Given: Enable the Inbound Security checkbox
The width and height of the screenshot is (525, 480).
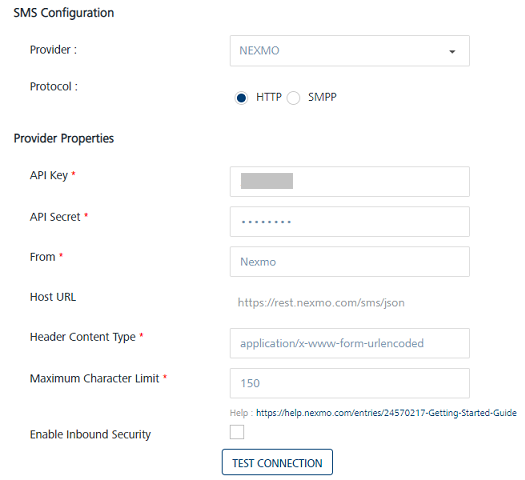Looking at the screenshot, I should [237, 432].
